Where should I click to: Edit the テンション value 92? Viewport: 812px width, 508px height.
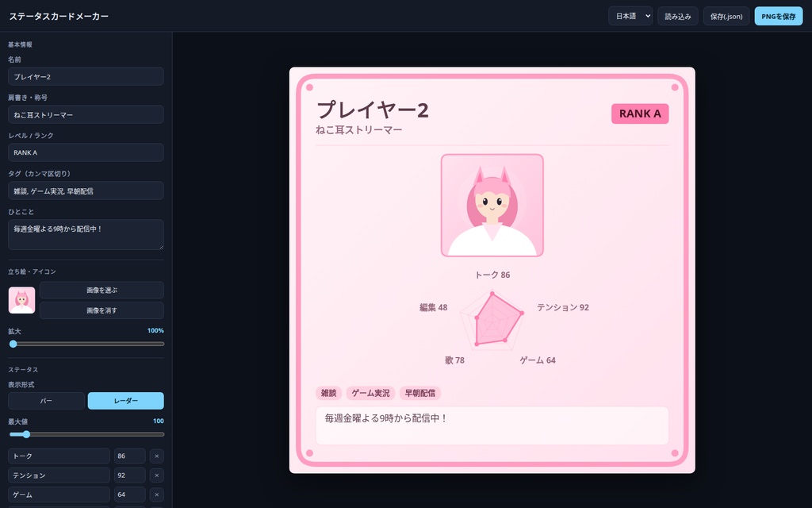tap(130, 475)
